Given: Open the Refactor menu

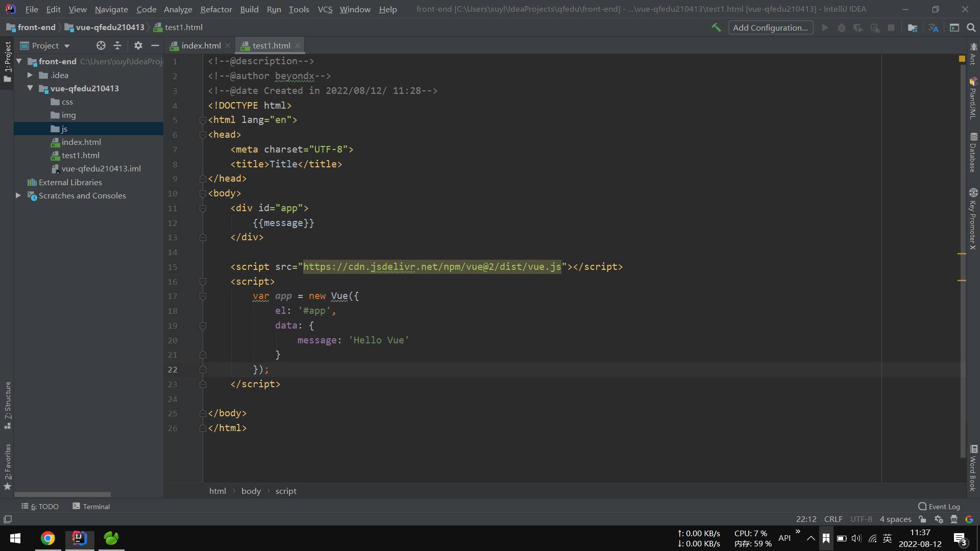Looking at the screenshot, I should [x=216, y=9].
